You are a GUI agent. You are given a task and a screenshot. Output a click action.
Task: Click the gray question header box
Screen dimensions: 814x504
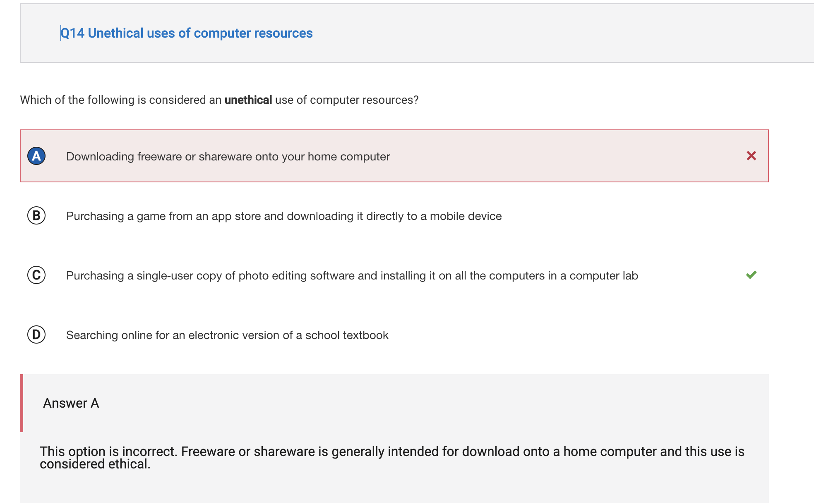(417, 33)
